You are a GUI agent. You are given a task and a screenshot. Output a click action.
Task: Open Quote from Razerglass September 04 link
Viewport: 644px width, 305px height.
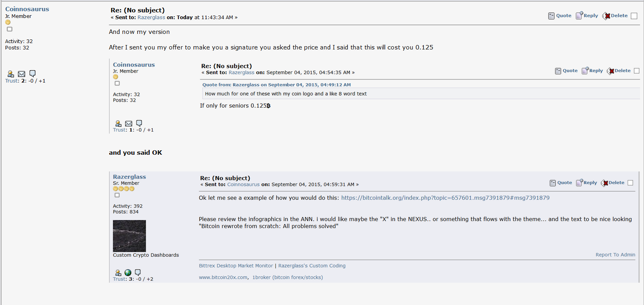tap(277, 85)
